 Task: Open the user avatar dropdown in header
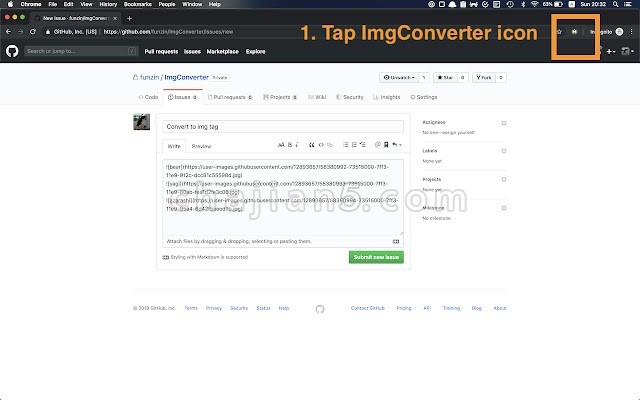627,51
